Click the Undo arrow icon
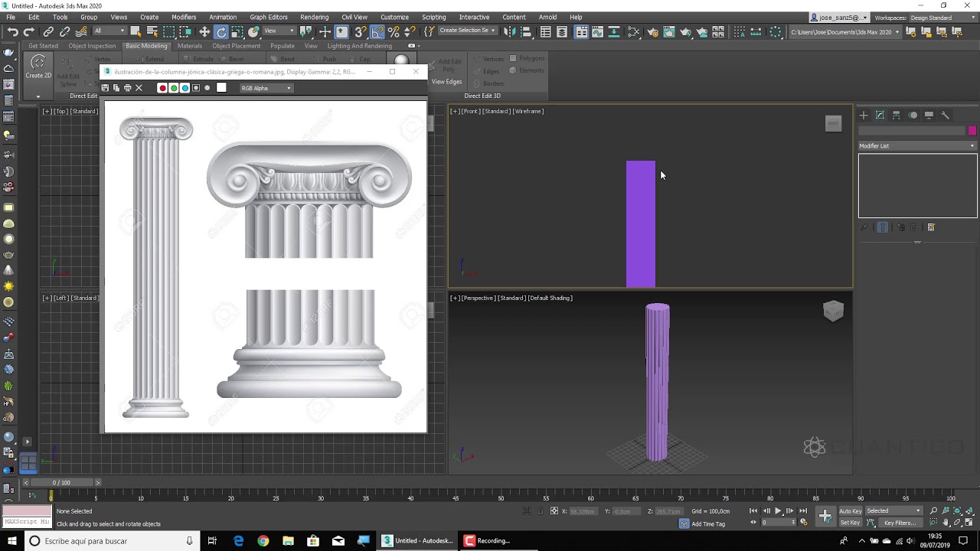Image resolution: width=980 pixels, height=551 pixels. tap(12, 31)
